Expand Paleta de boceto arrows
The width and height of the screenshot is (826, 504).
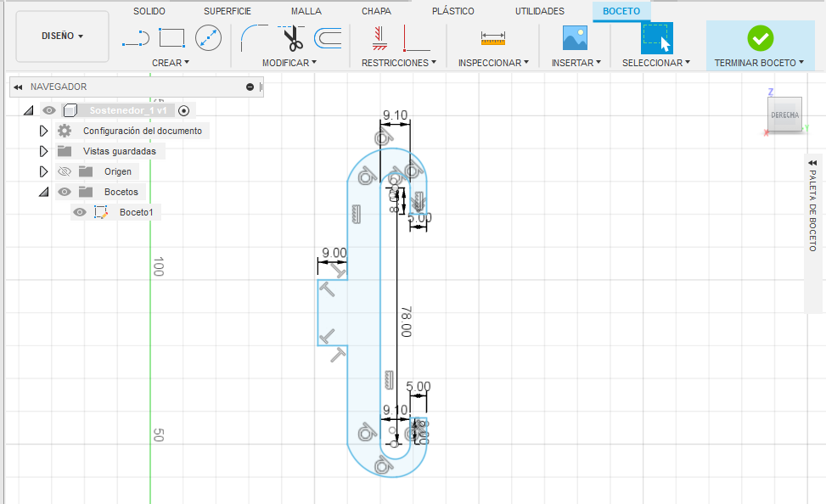point(812,163)
